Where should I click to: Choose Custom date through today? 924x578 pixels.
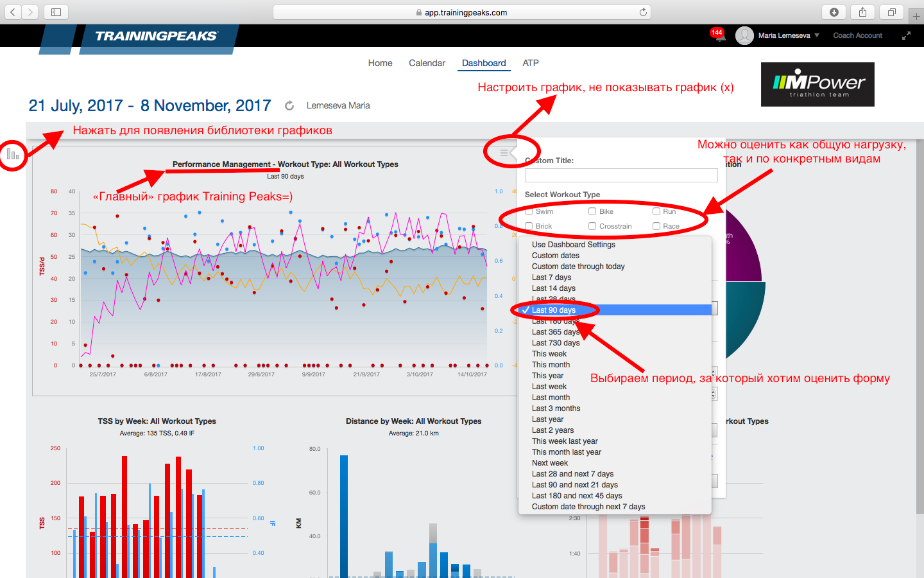(x=615, y=267)
